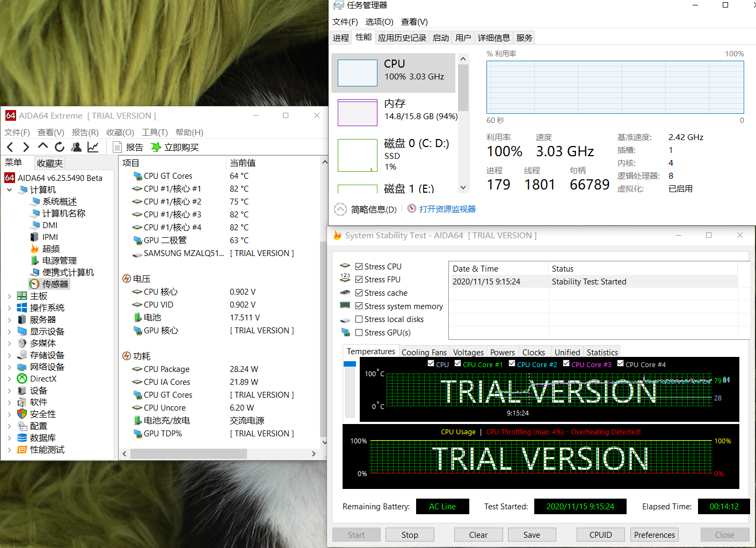The height and width of the screenshot is (548, 756).
Task: Open the user icon in AIDA64 toolbar
Action: point(76,147)
